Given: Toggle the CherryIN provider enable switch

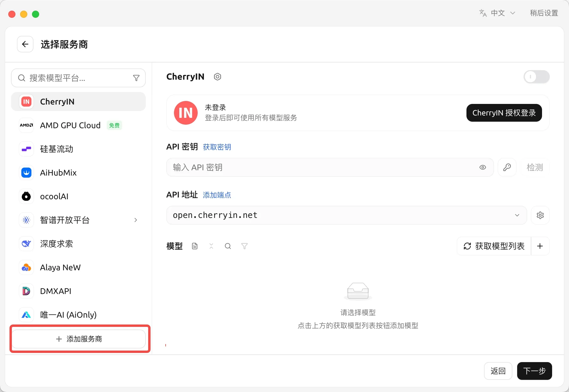Looking at the screenshot, I should pyautogui.click(x=537, y=77).
